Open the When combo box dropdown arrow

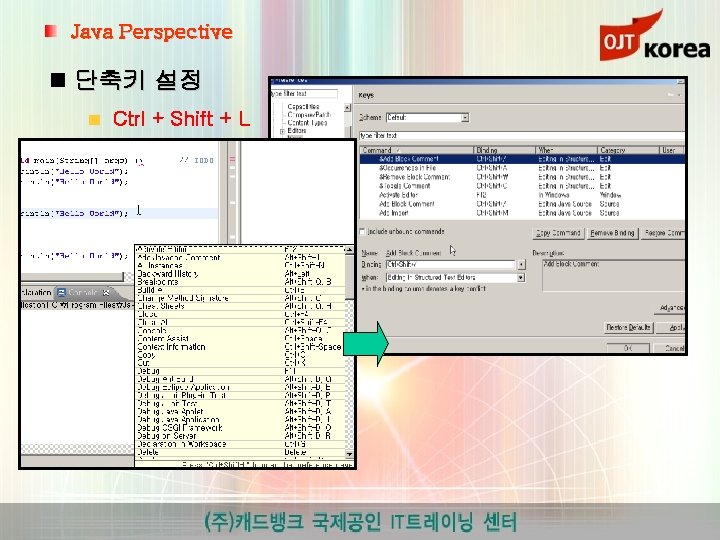(521, 278)
